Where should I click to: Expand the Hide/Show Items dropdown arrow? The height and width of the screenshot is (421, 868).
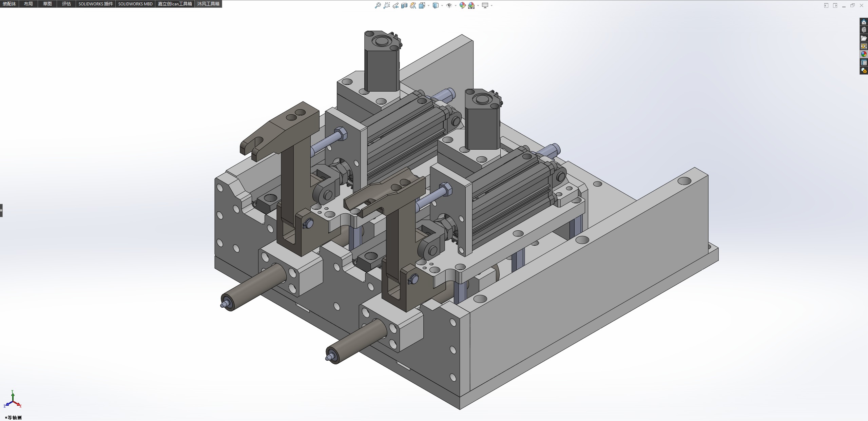(x=455, y=5)
